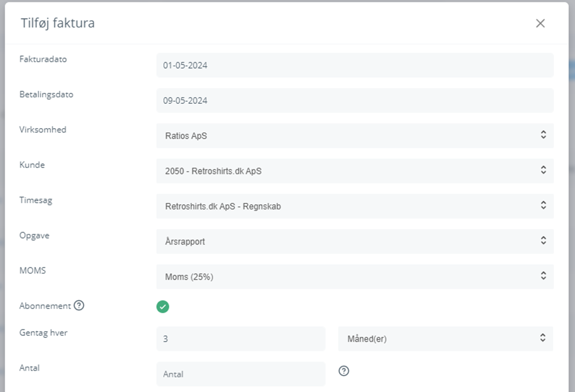Click the Betalingsdato label text
Screen dimensions: 575x392
pyautogui.click(x=46, y=94)
